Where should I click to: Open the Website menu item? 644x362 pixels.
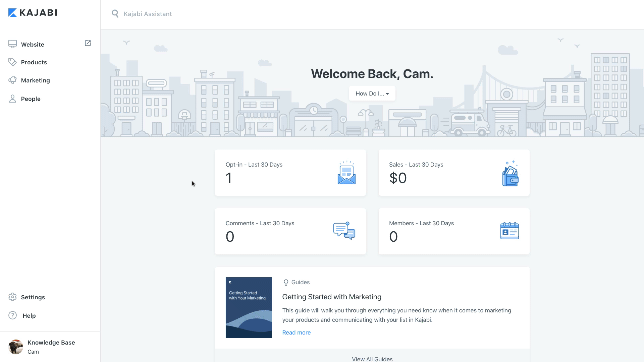pos(33,45)
